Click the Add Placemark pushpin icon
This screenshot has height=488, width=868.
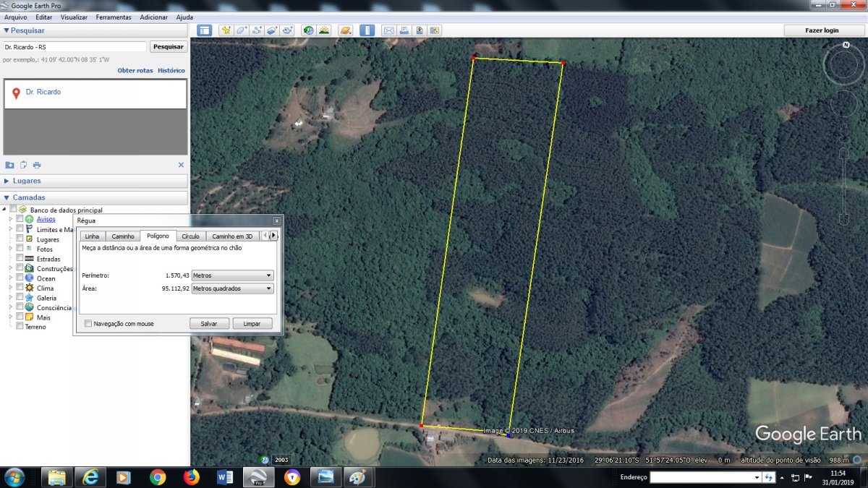tap(226, 30)
